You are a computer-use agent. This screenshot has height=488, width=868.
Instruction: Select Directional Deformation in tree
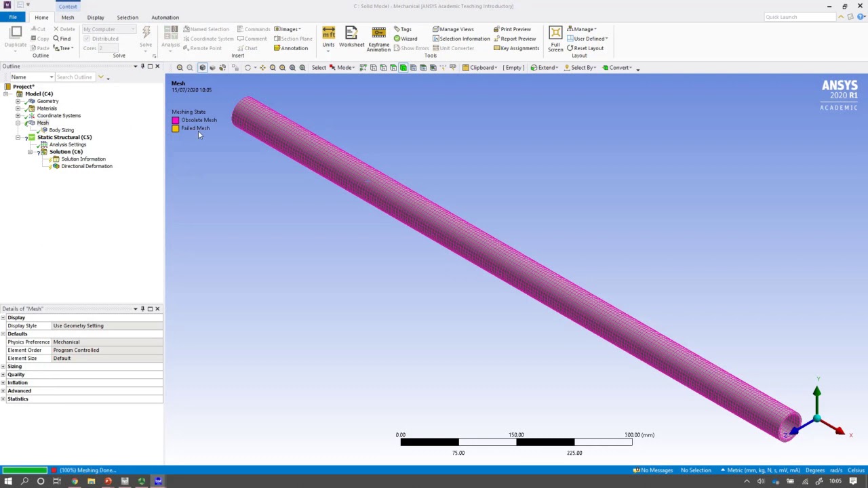pyautogui.click(x=87, y=167)
